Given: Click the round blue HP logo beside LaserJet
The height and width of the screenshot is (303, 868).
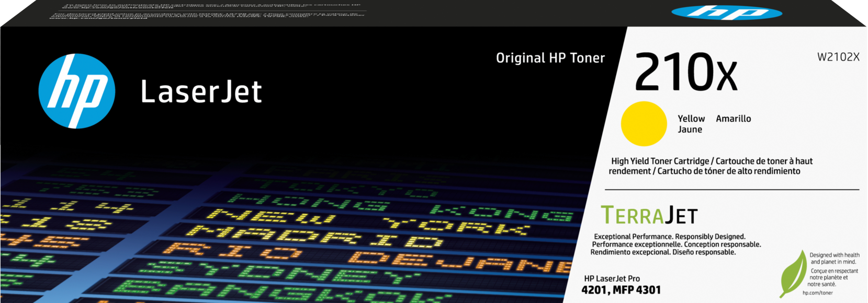Looking at the screenshot, I should (x=77, y=91).
